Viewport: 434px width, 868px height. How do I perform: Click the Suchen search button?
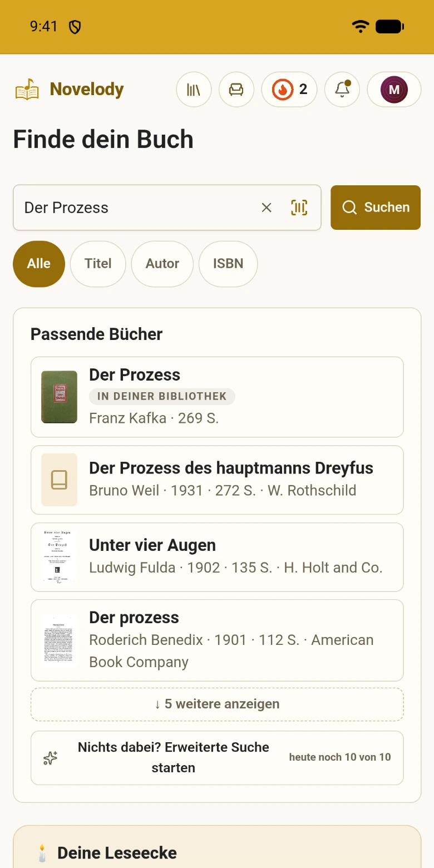point(376,208)
